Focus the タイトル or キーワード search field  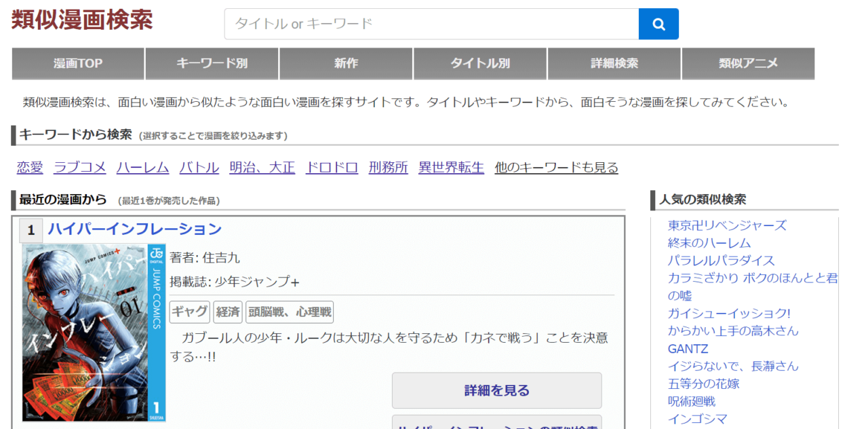431,24
